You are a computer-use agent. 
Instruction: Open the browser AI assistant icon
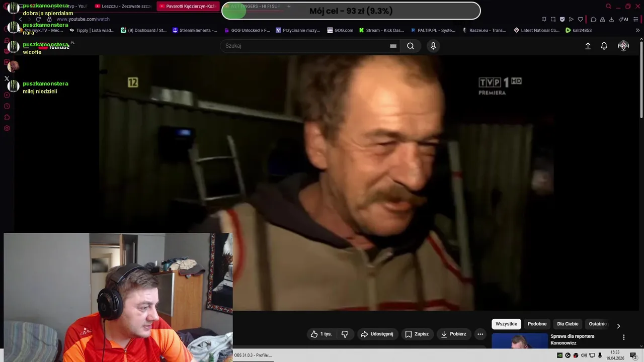pyautogui.click(x=624, y=19)
